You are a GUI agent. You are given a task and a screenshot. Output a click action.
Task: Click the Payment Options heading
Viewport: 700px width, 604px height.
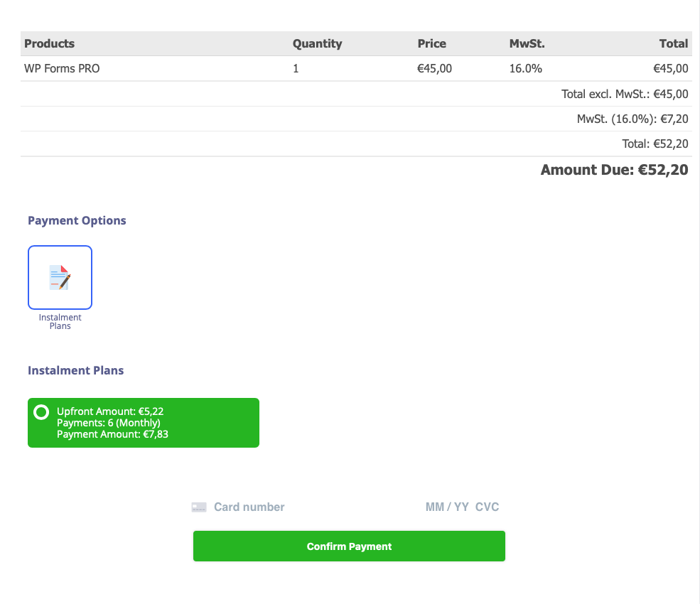(x=77, y=220)
